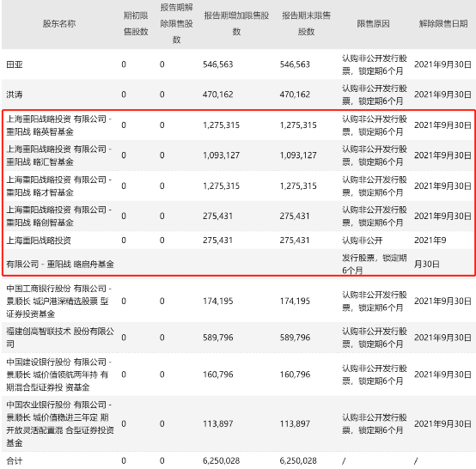Image resolution: width=476 pixels, height=469 pixels.
Task: Click 英智基金 row's 增加限售股数 value 1,275,315
Action: point(222,125)
